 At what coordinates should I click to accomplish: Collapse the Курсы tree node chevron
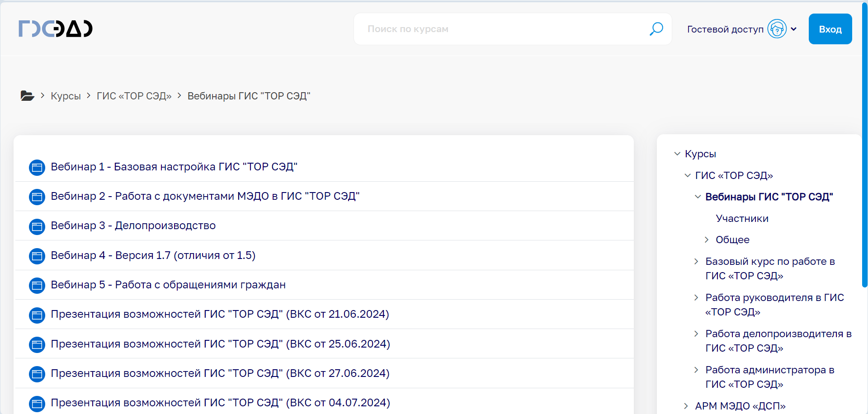[x=677, y=154]
